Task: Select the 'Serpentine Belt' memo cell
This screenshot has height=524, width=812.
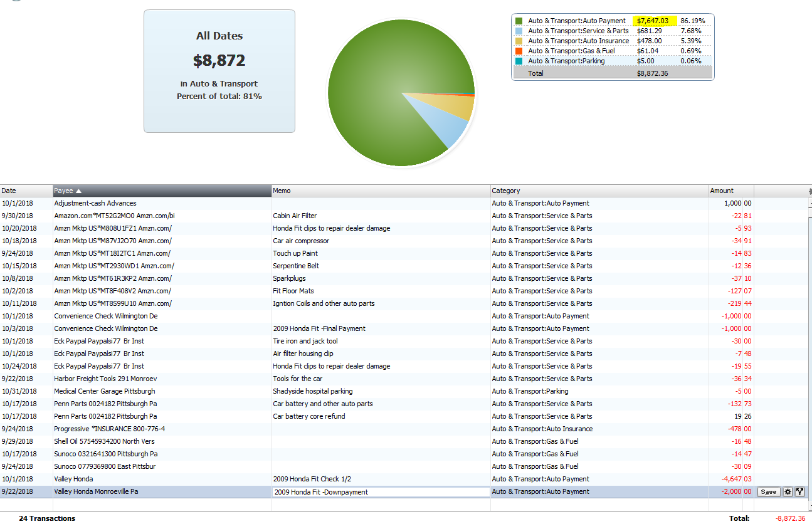Action: pyautogui.click(x=381, y=266)
